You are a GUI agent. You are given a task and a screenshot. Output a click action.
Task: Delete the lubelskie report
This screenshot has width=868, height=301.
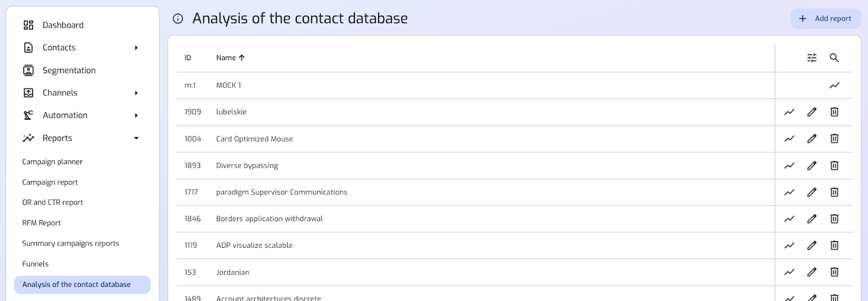point(834,112)
